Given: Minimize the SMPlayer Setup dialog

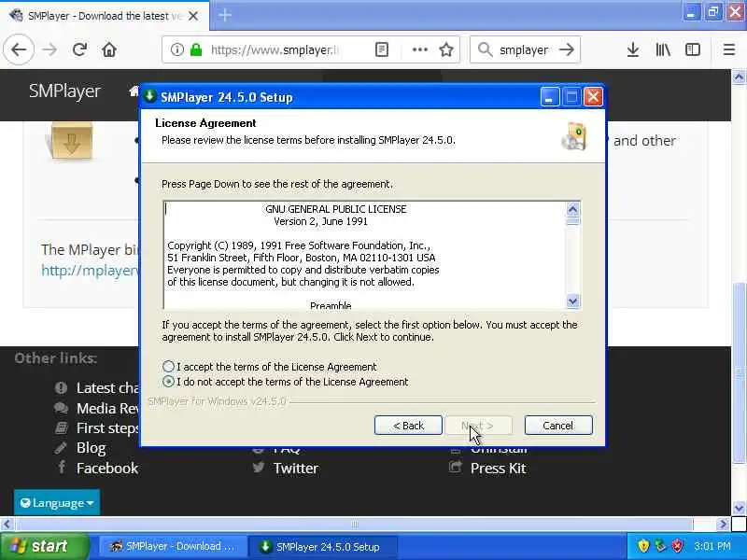Looking at the screenshot, I should tap(549, 97).
